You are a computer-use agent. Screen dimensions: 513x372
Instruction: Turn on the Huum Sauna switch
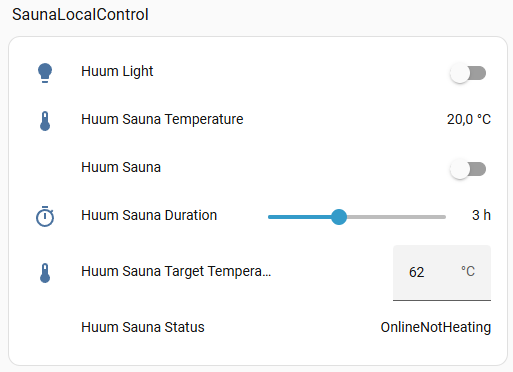(x=468, y=169)
